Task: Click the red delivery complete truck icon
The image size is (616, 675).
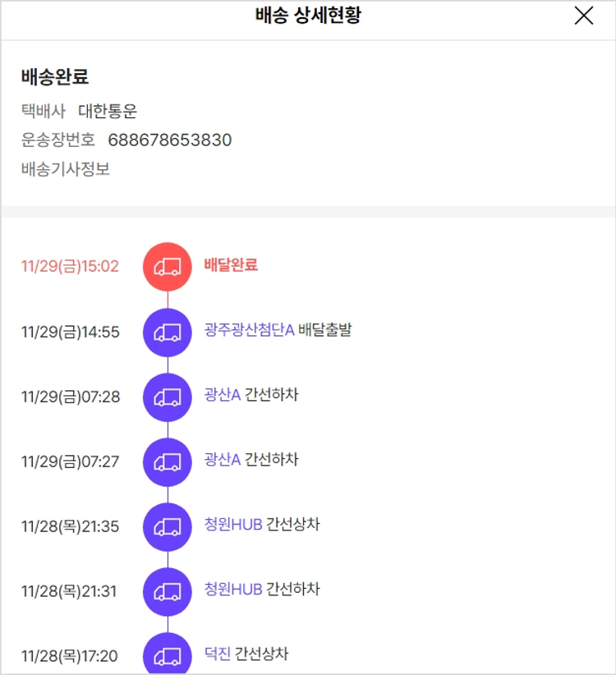Action: click(168, 266)
